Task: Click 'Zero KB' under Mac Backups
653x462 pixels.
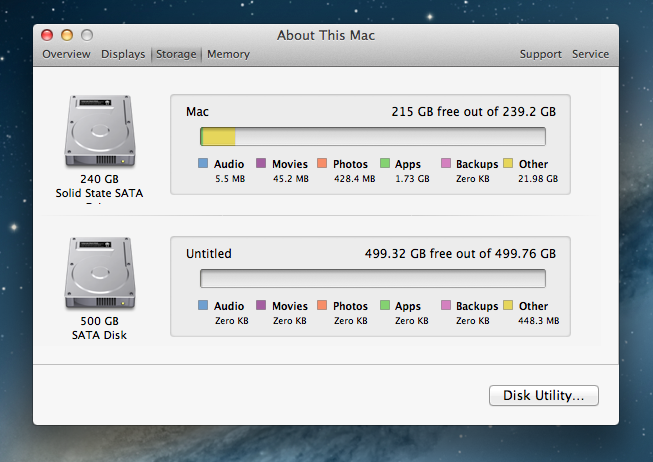Action: 473,179
